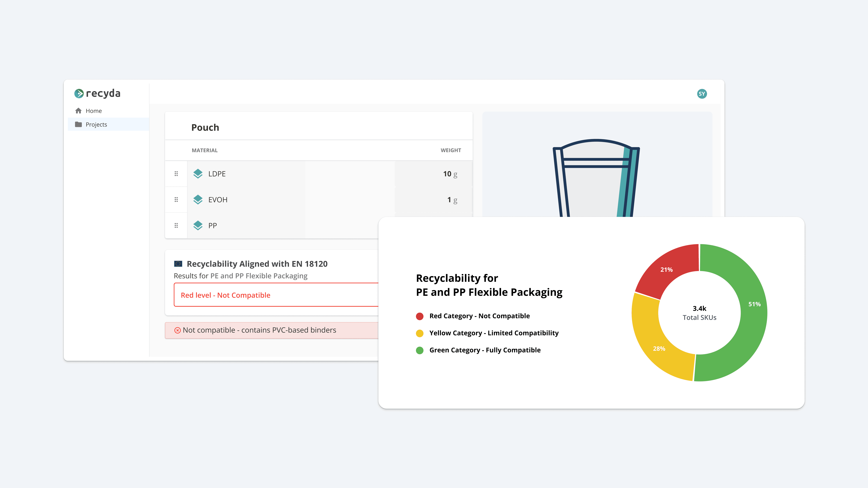Viewport: 868px width, 488px height.
Task: Select the EVOH material name
Action: pyautogui.click(x=218, y=200)
